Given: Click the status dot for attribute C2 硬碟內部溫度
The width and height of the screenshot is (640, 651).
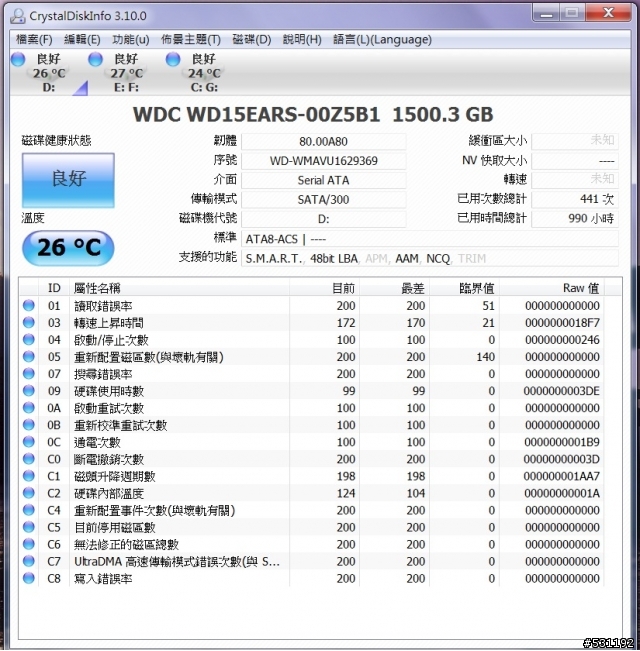Looking at the screenshot, I should (29, 493).
